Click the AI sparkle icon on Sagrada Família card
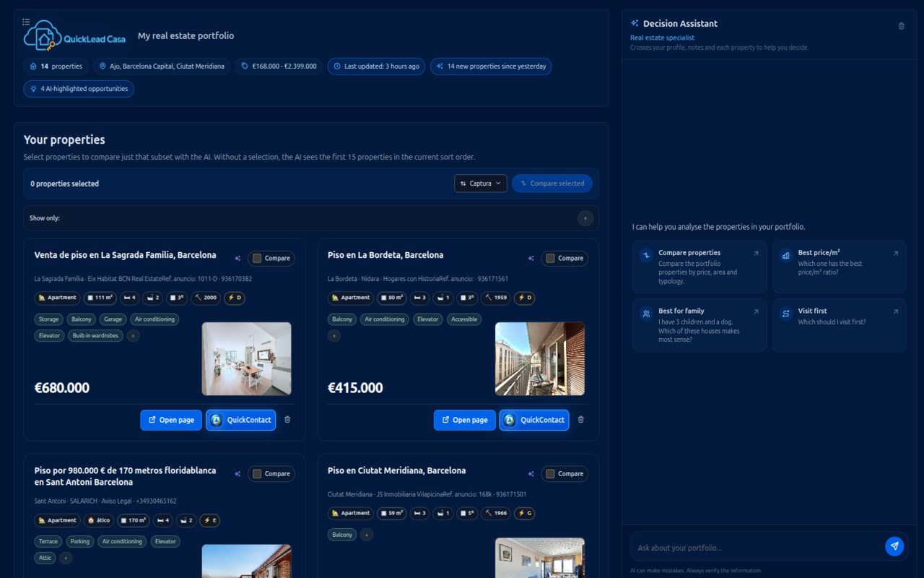 click(x=237, y=258)
